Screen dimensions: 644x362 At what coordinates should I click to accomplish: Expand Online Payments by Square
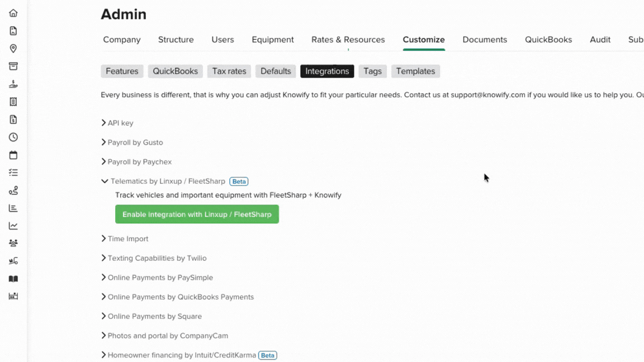click(x=154, y=316)
